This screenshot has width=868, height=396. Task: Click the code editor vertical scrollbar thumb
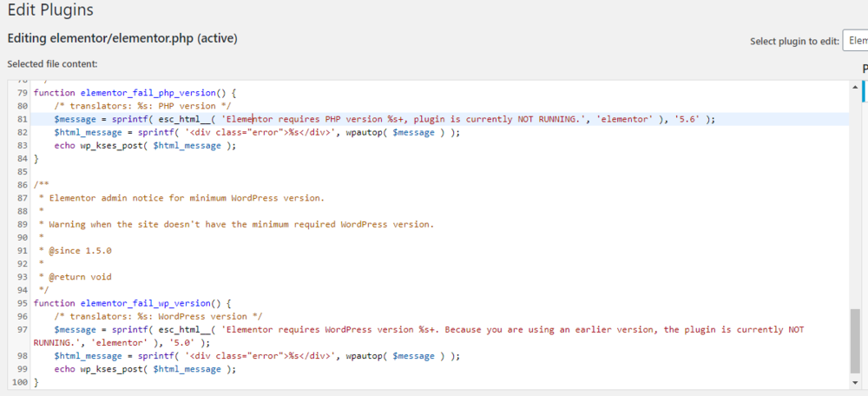click(855, 341)
